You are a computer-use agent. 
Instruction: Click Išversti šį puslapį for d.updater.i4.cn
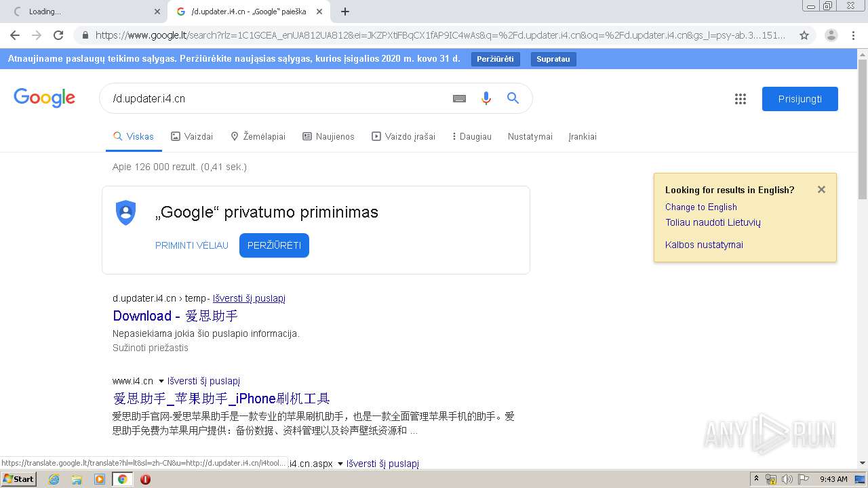coord(249,298)
